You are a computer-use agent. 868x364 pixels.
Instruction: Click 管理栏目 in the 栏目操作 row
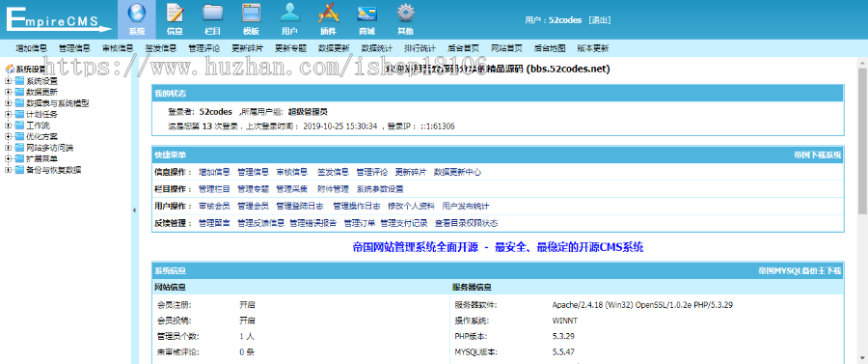point(214,189)
